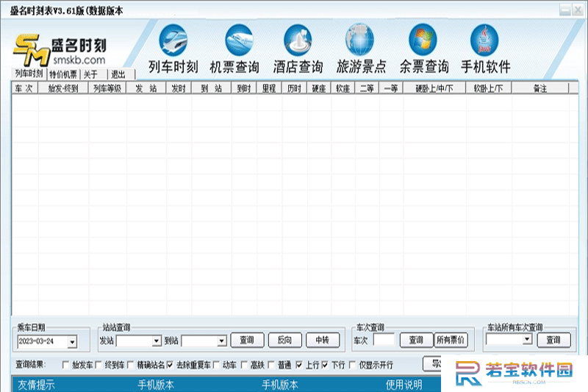Open the 列车时刻 train timetable icon

click(x=173, y=40)
